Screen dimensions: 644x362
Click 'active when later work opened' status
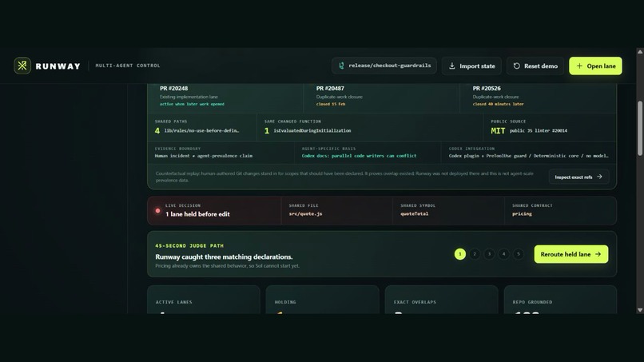(x=192, y=104)
